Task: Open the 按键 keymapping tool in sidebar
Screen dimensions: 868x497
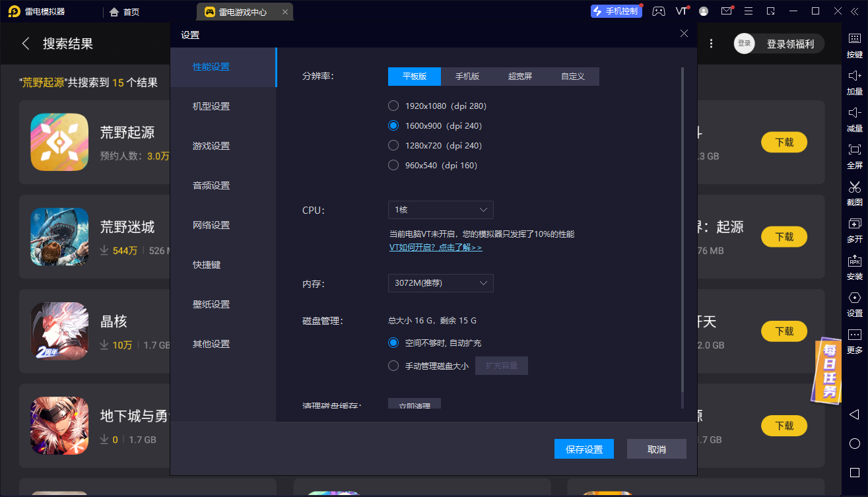Action: [x=854, y=45]
